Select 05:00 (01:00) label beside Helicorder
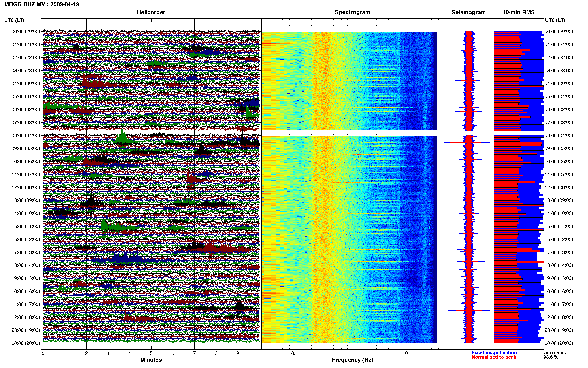The height and width of the screenshot is (368, 588). (26, 96)
